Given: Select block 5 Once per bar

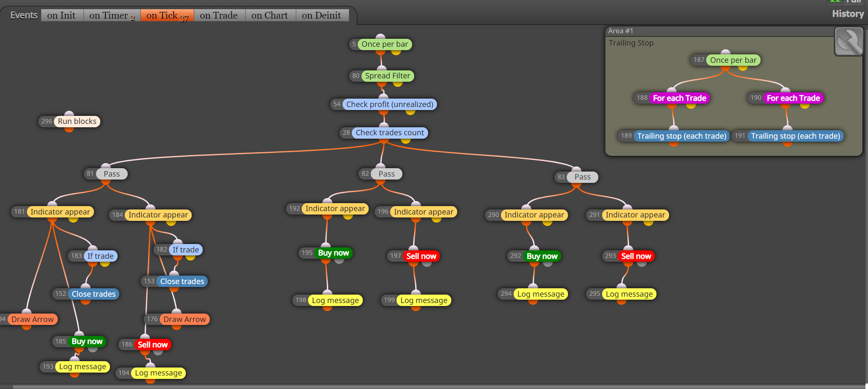Looking at the screenshot, I should [385, 44].
